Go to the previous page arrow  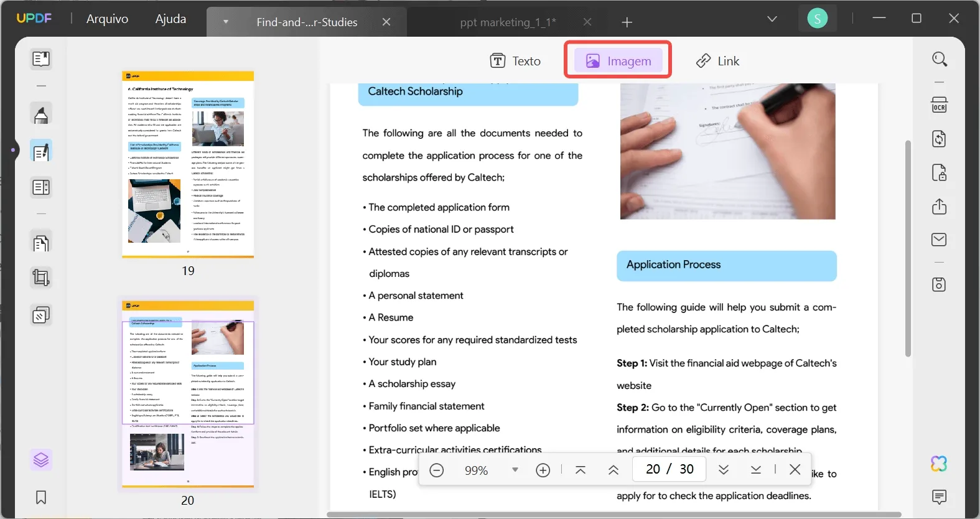[x=614, y=470]
